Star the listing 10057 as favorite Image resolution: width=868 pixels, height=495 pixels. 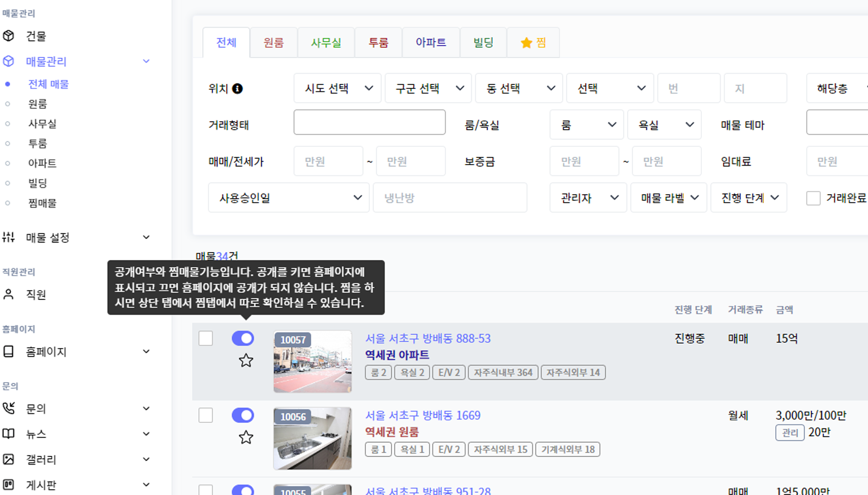point(246,360)
